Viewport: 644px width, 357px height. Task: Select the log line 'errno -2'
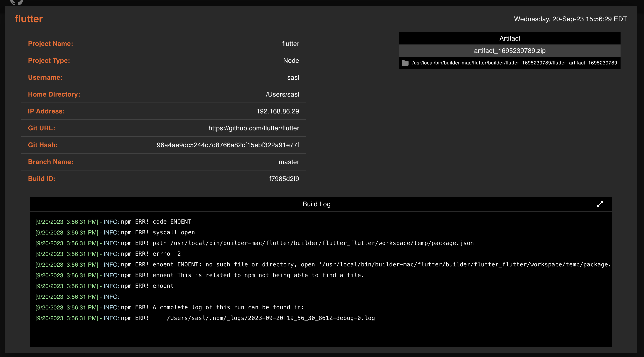(108, 254)
